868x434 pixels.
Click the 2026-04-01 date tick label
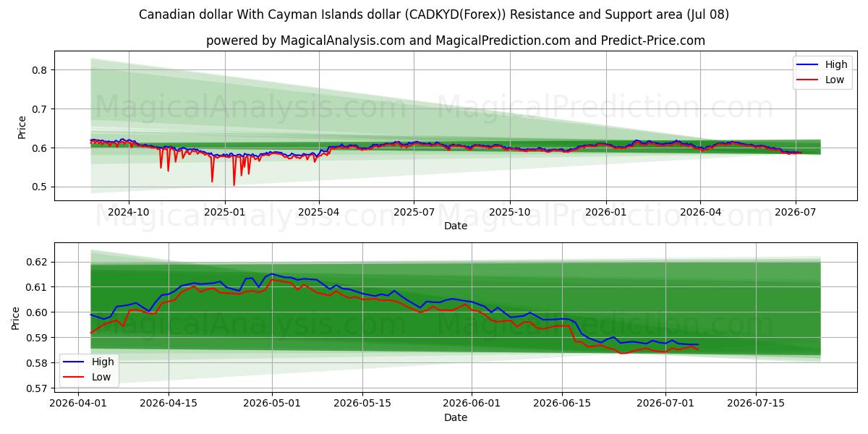coord(77,404)
